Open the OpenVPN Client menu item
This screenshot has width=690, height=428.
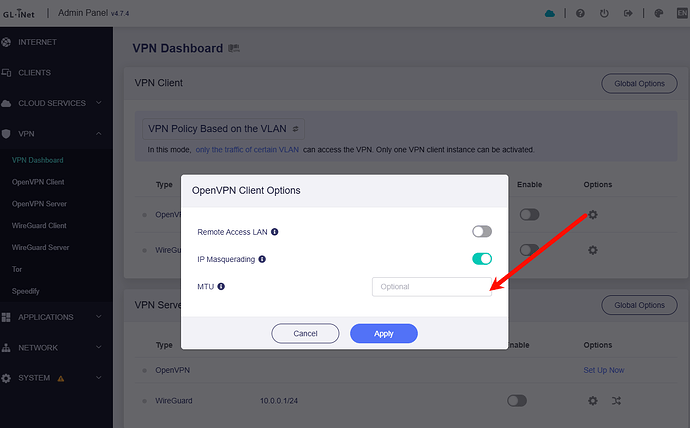point(38,182)
